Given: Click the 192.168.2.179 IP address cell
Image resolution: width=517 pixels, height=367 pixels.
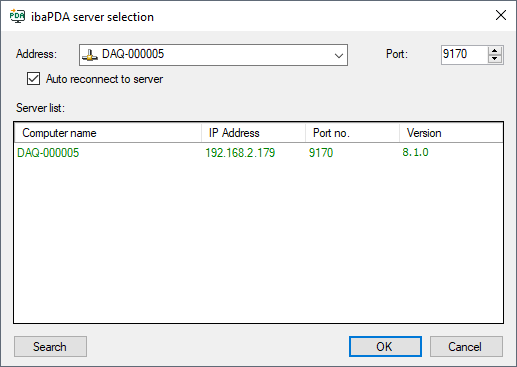Looking at the screenshot, I should [240, 153].
